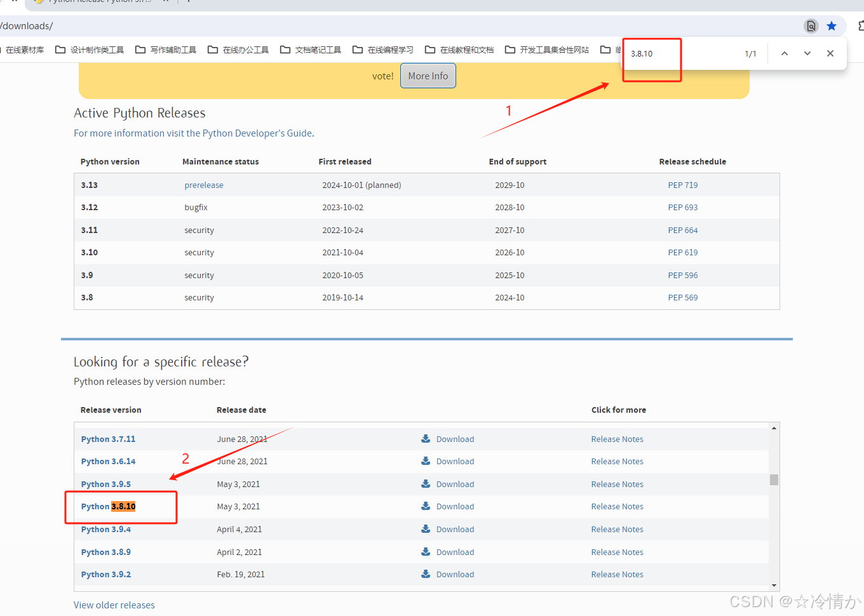Open the 开发工具集合性网站 bookmark folder
Screen dimensions: 864x616
point(547,50)
